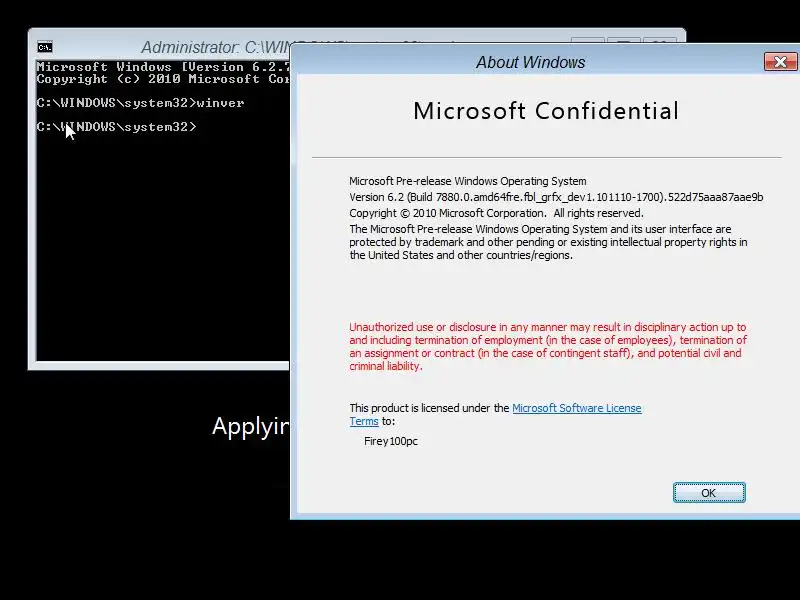Click the trademark protection paragraph
The width and height of the screenshot is (800, 600).
pyautogui.click(x=548, y=242)
